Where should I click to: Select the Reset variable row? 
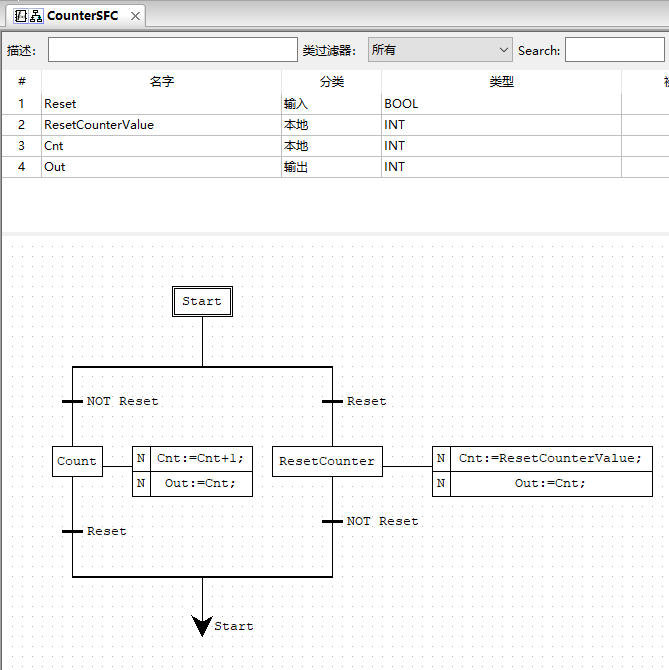pyautogui.click(x=160, y=103)
